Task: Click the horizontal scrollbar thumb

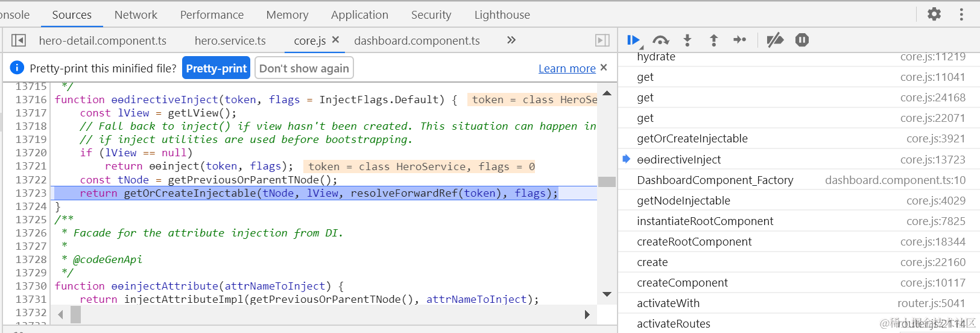Action: [x=75, y=314]
